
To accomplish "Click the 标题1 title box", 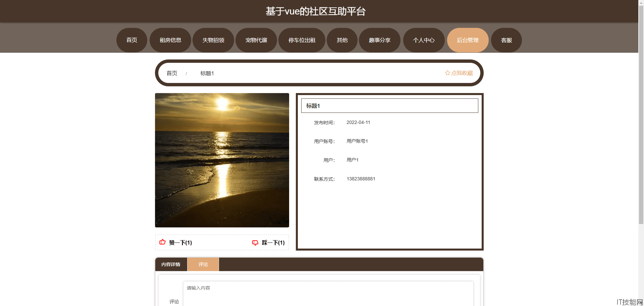I will coord(390,105).
